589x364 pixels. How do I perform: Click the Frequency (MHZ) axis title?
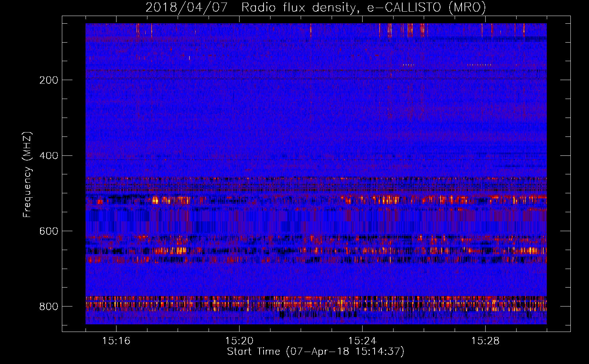[x=27, y=174]
